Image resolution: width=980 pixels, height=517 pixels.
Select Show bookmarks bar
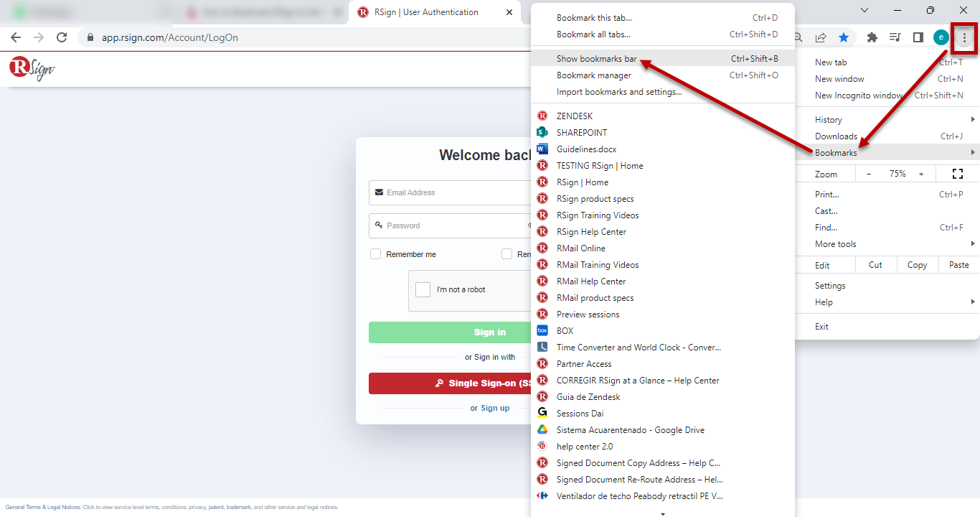click(x=596, y=59)
